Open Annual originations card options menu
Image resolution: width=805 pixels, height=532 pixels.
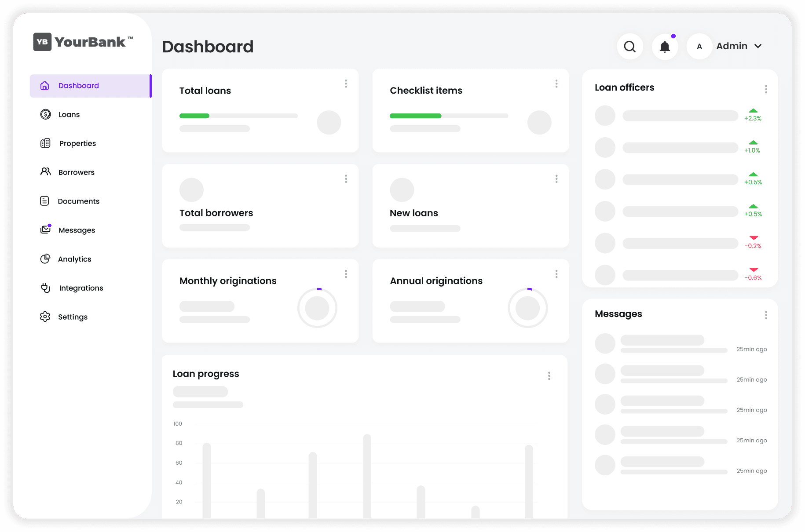[556, 274]
